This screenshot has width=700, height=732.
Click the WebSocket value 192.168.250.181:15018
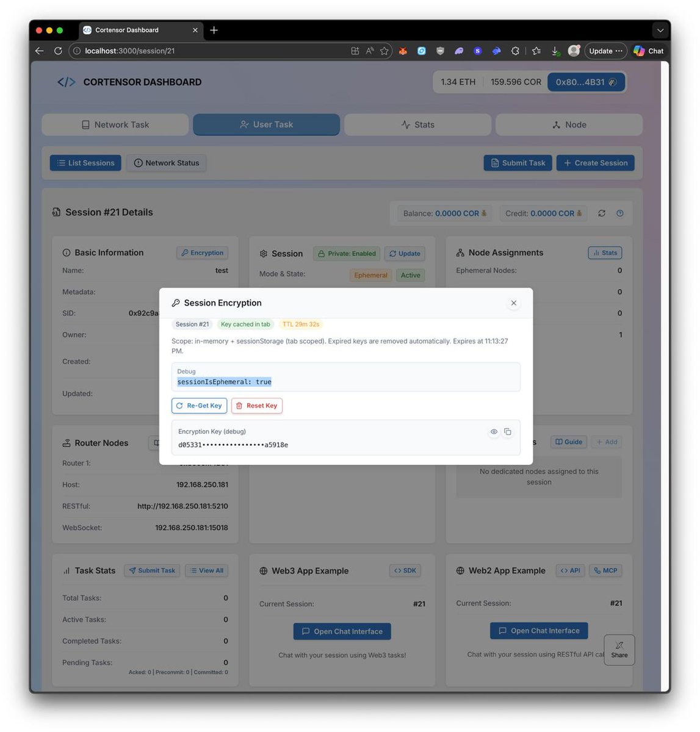pos(192,528)
